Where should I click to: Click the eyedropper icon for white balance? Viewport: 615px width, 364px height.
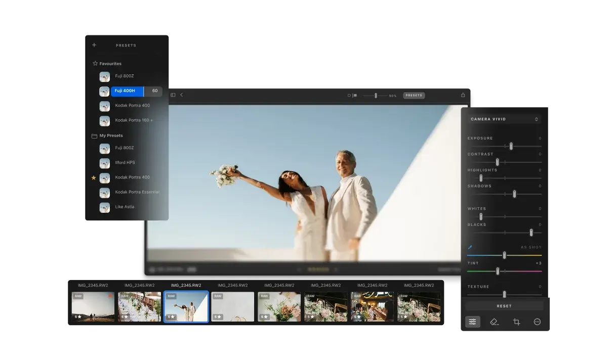470,247
